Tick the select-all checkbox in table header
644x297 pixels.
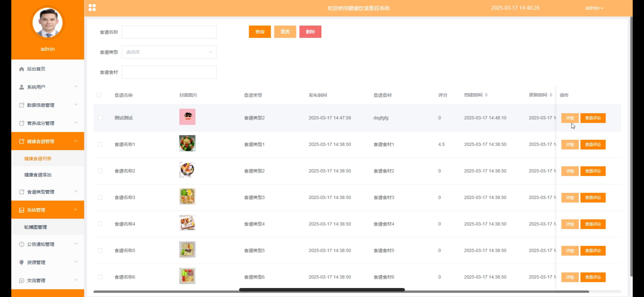99,95
